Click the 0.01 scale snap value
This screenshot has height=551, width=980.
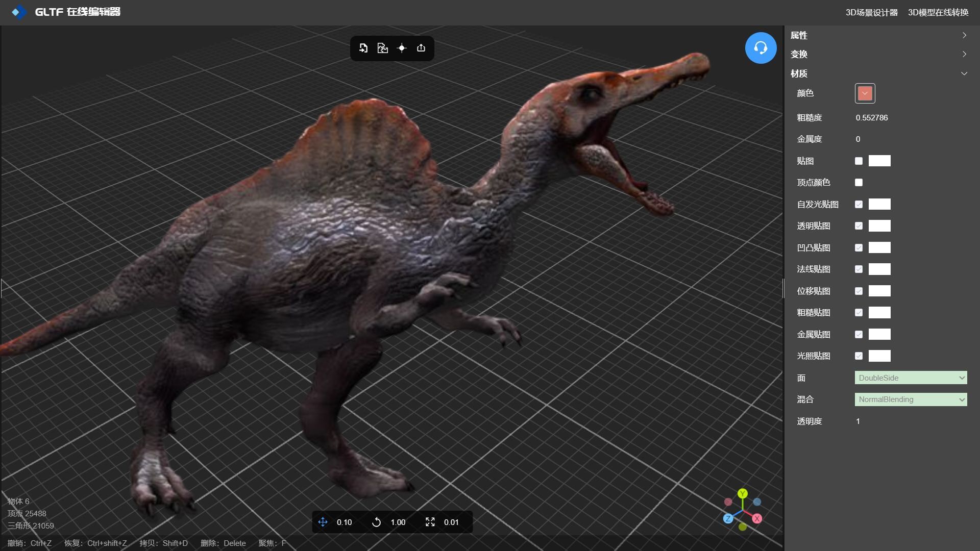(x=451, y=522)
